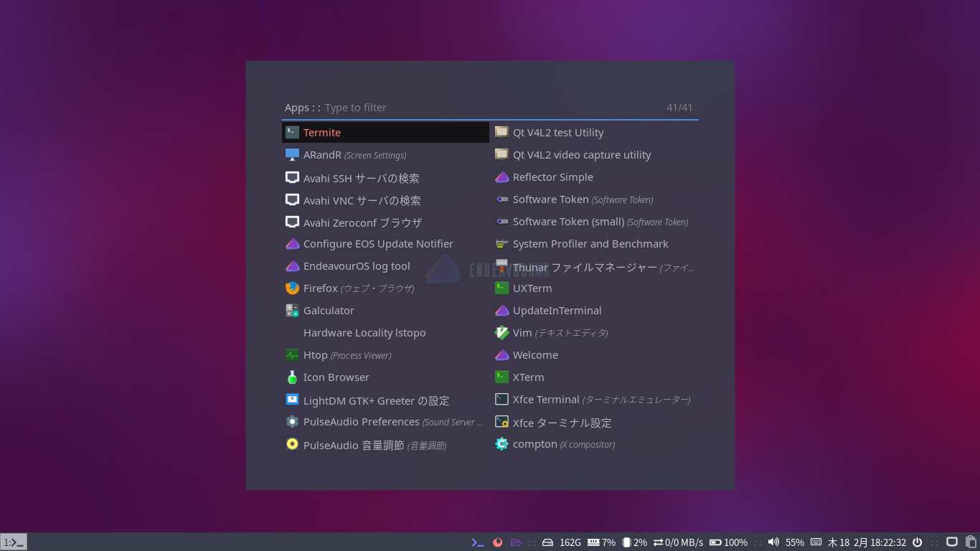
Task: Click the display icon in the system tray
Action: point(952,542)
